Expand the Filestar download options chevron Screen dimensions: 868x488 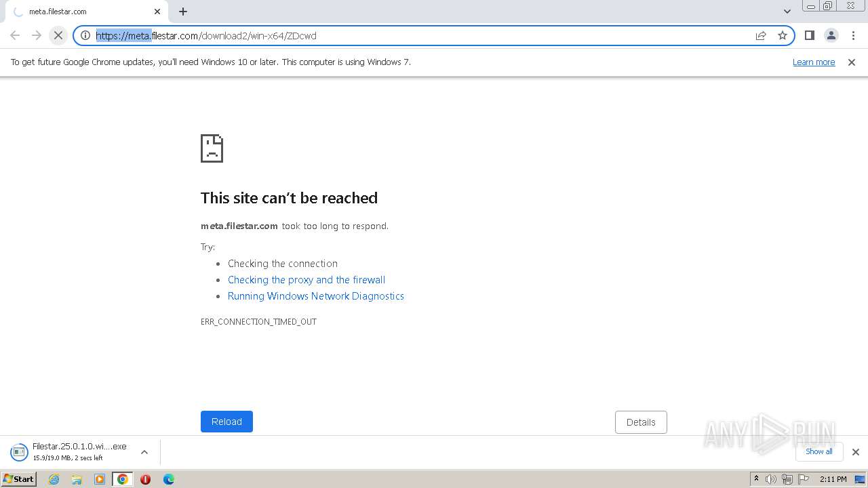pyautogui.click(x=144, y=452)
